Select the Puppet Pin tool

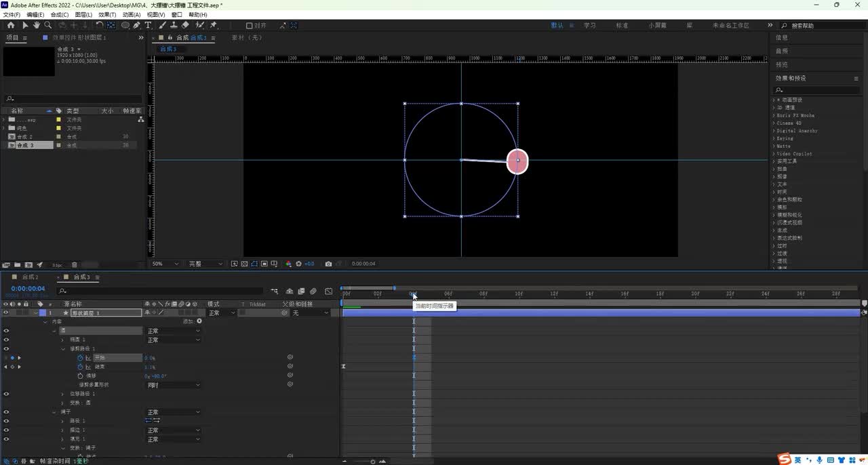tap(214, 25)
